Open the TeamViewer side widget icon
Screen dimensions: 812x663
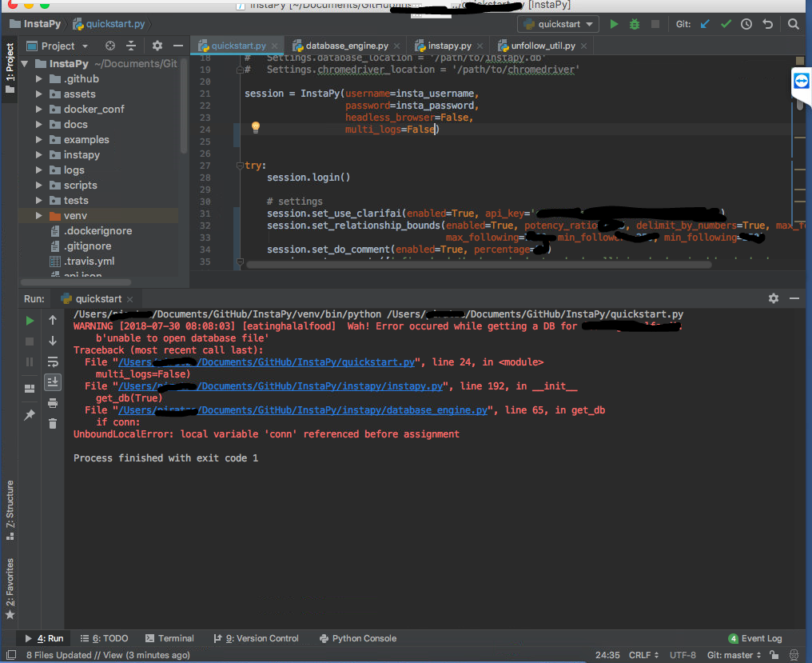coord(801,82)
